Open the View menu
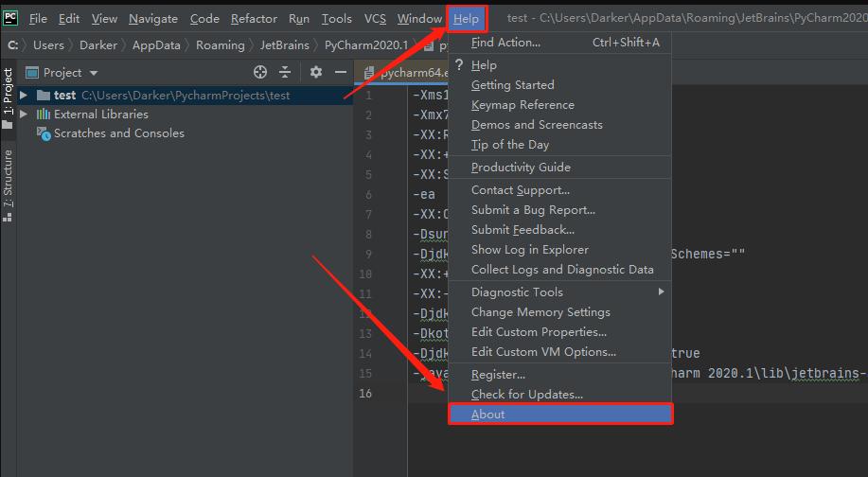 point(105,19)
